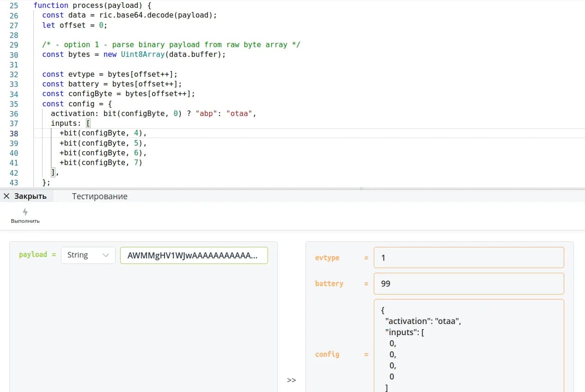Switch to the Тестирование tab
This screenshot has width=585, height=392.
[x=99, y=196]
